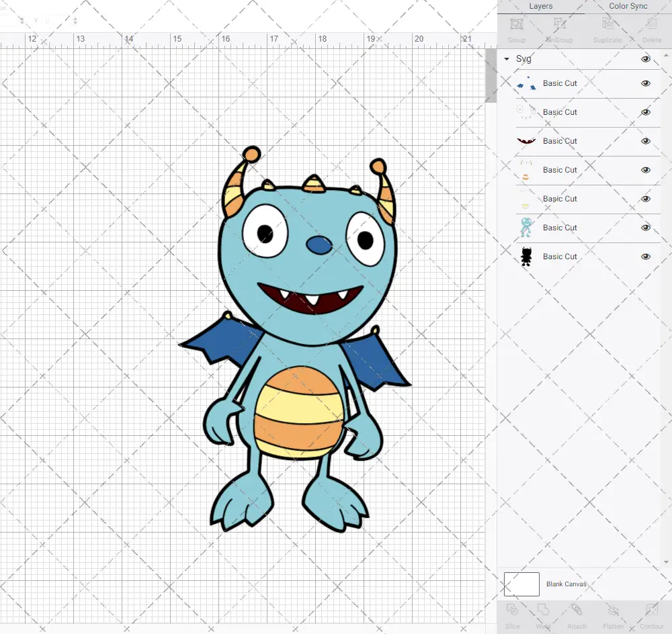The height and width of the screenshot is (634, 672).
Task: Click the monster's striped belly on canvas
Action: pyautogui.click(x=299, y=412)
